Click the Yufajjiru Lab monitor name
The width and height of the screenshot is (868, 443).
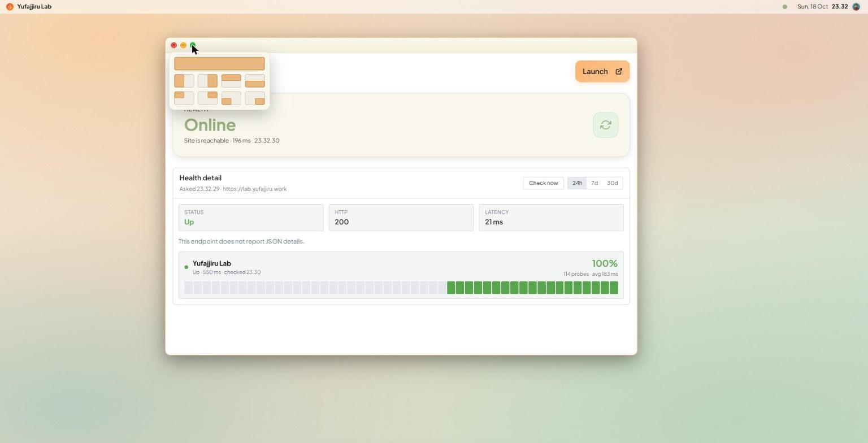pyautogui.click(x=212, y=263)
